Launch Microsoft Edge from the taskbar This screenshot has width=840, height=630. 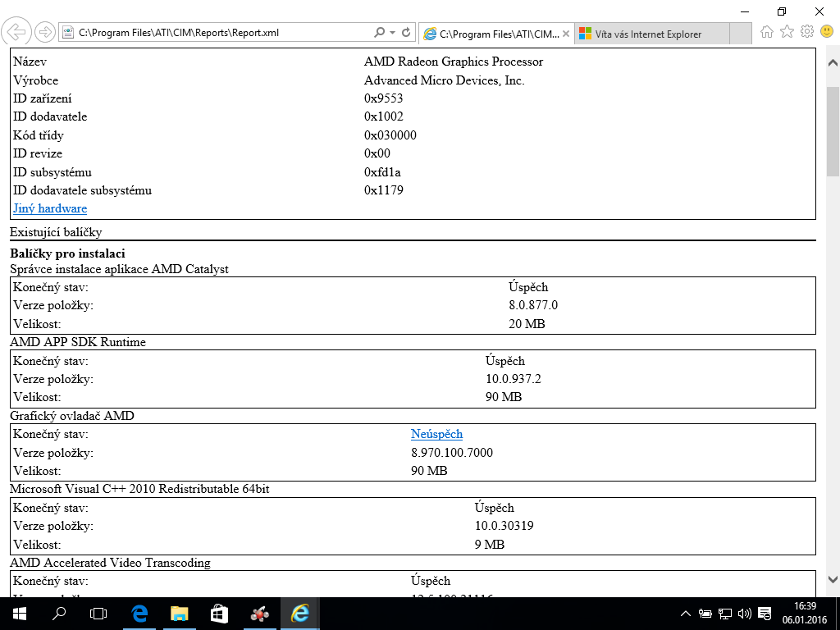click(139, 614)
